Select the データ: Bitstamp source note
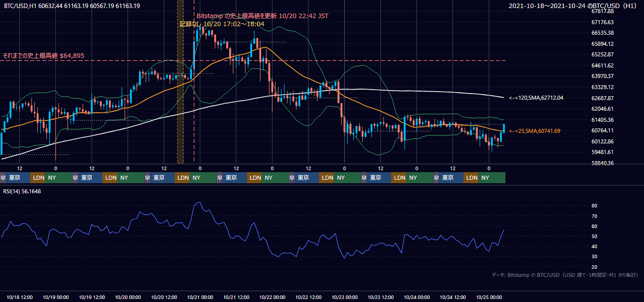 (565, 275)
